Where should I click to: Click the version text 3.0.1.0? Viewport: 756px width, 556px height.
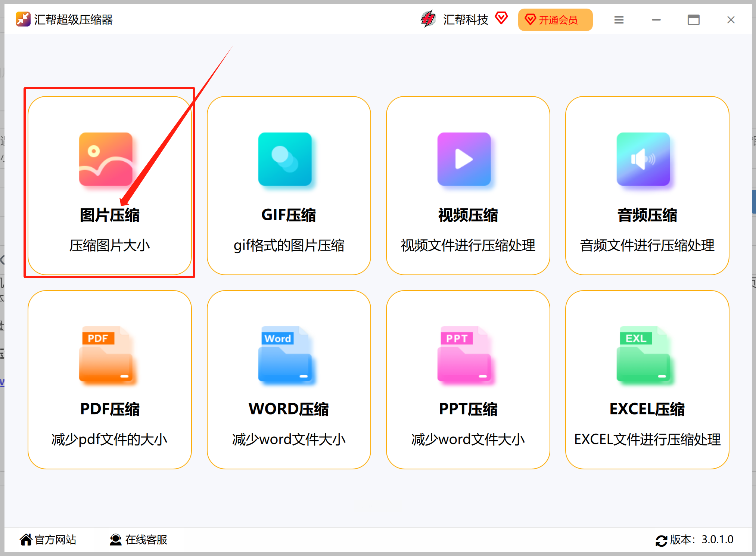(x=718, y=540)
